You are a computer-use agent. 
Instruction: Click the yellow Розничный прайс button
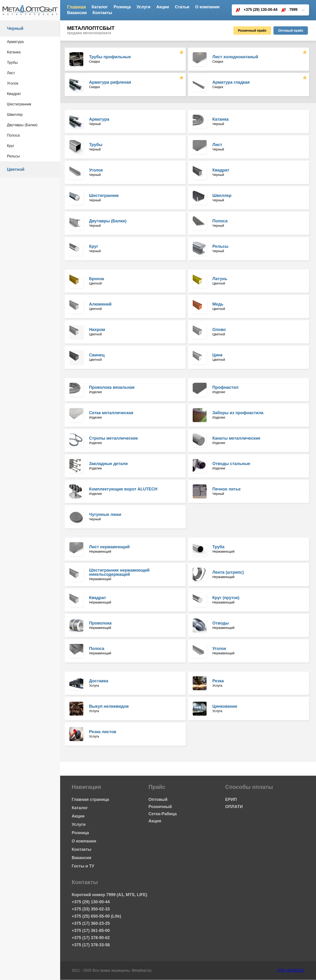click(x=252, y=31)
